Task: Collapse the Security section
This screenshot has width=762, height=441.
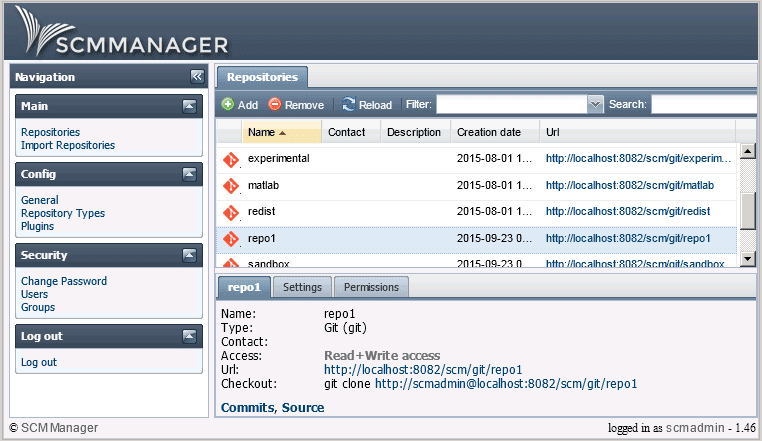Action: coord(189,255)
